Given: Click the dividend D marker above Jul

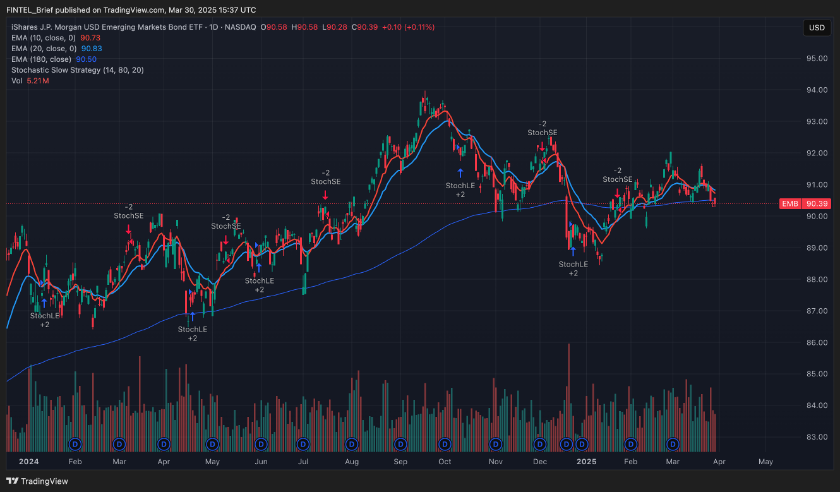Looking at the screenshot, I should click(303, 444).
